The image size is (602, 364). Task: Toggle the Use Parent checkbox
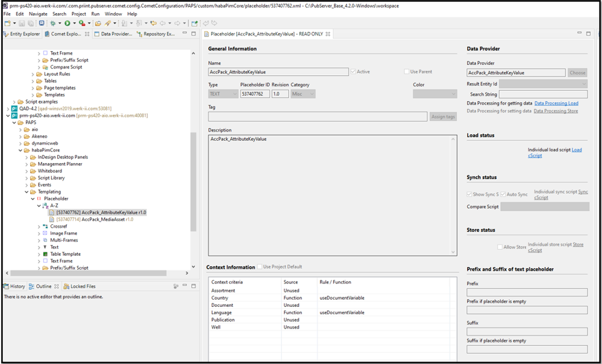406,72
